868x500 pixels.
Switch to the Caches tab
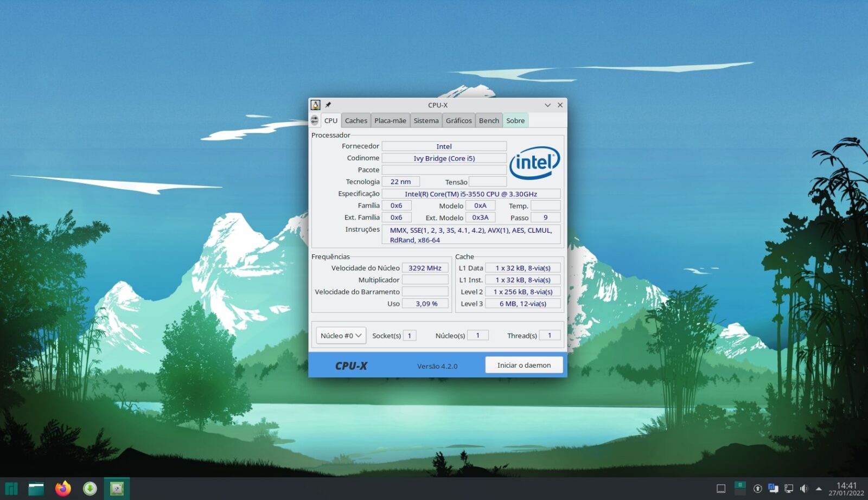point(356,120)
